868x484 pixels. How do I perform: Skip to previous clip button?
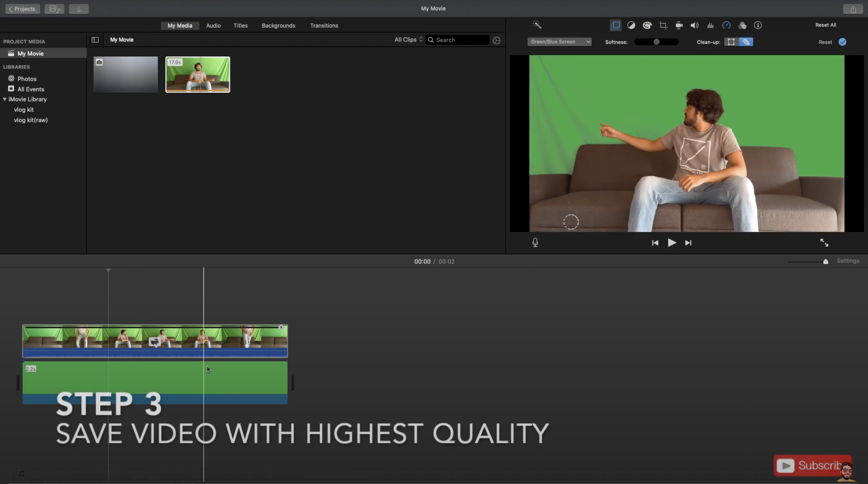point(655,243)
